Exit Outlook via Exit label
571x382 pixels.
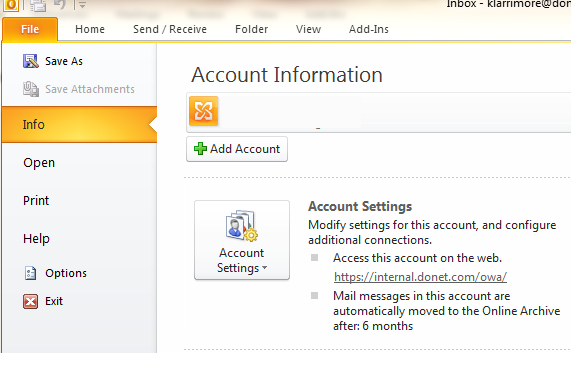[x=54, y=301]
